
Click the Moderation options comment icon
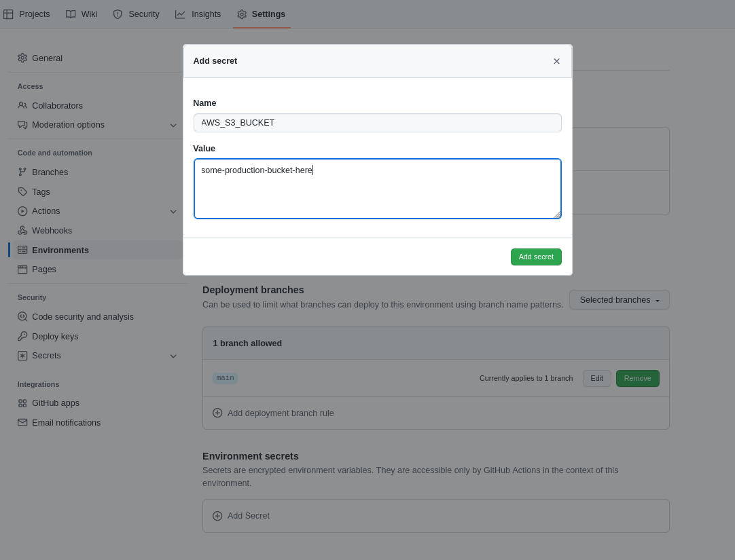pos(22,124)
